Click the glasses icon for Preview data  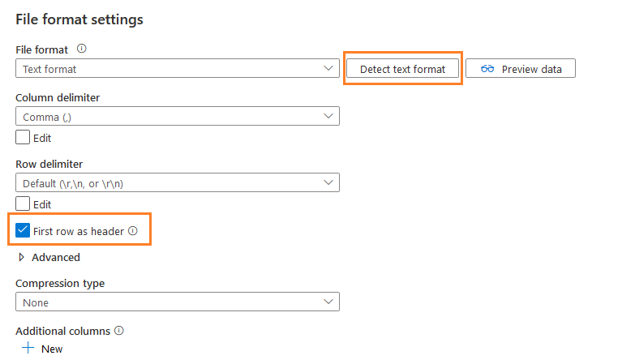pyautogui.click(x=487, y=69)
